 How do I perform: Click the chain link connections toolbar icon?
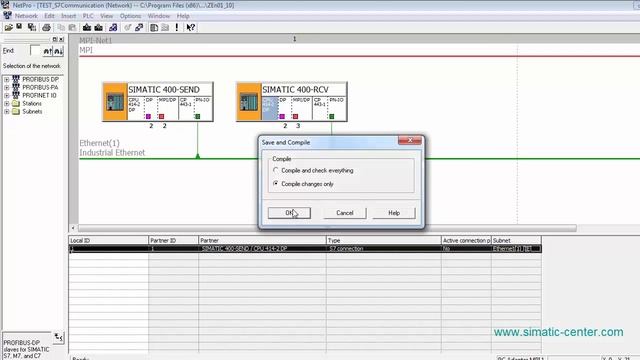pyautogui.click(x=139, y=27)
